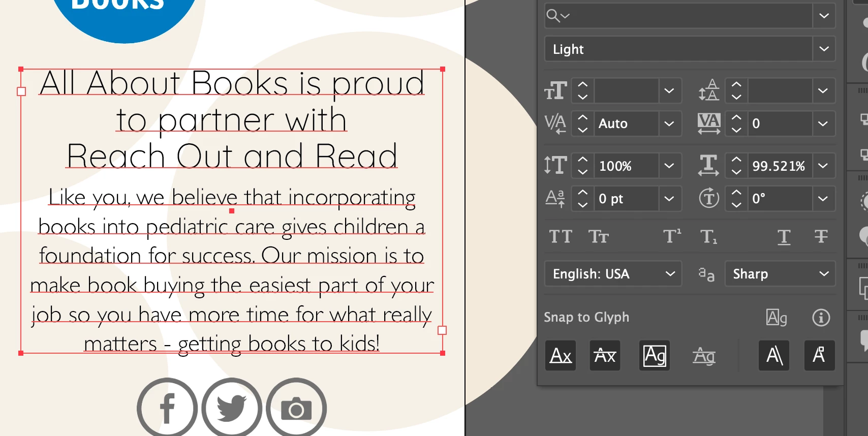Click the leading stepper arrows
The height and width of the screenshot is (436, 868).
pyautogui.click(x=736, y=91)
